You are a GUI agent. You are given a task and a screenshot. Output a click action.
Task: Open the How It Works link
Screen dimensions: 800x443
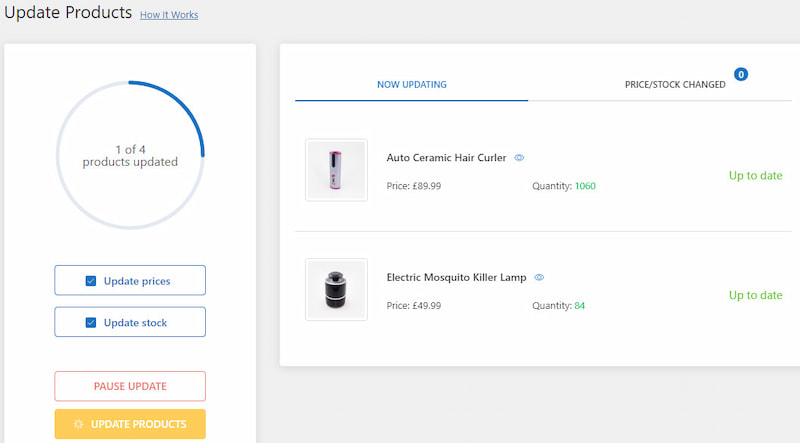click(x=169, y=15)
